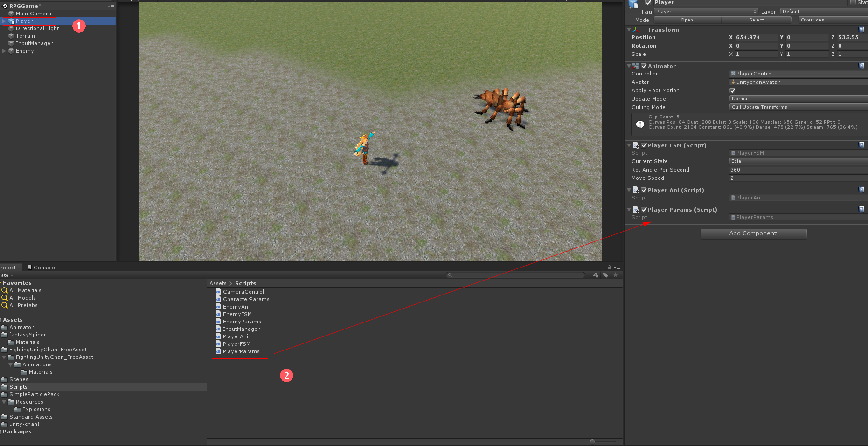The width and height of the screenshot is (868, 446).
Task: Collapse the Resources folder in Assets tree
Action: [x=4, y=402]
